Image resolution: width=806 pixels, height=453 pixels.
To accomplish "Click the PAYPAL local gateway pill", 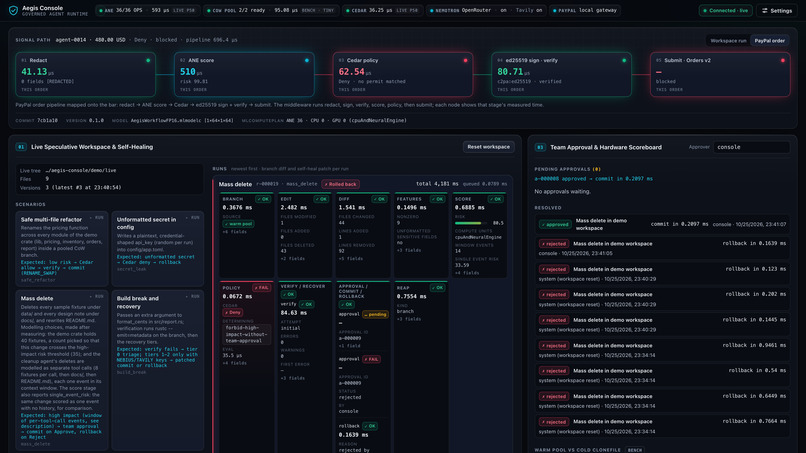I will click(x=584, y=10).
